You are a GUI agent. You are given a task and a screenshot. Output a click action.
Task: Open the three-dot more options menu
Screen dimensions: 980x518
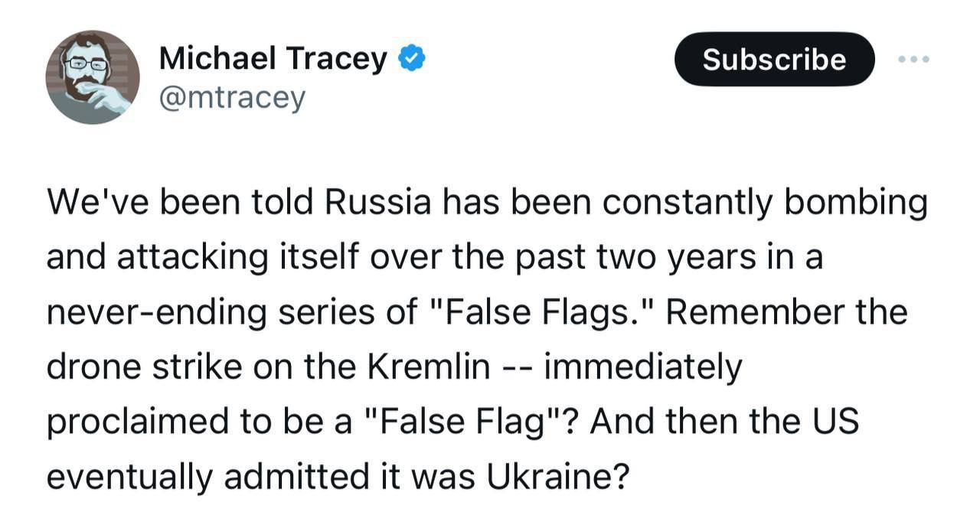(x=915, y=59)
